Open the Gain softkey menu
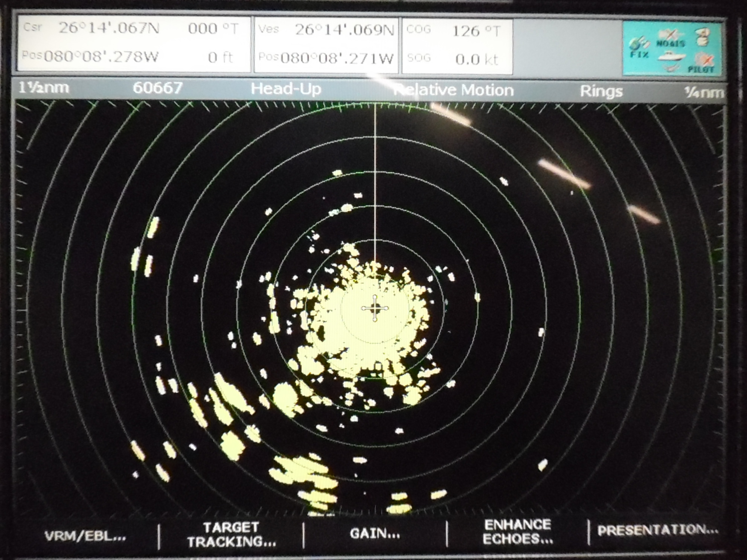Screen dimensions: 747x560 (375, 533)
